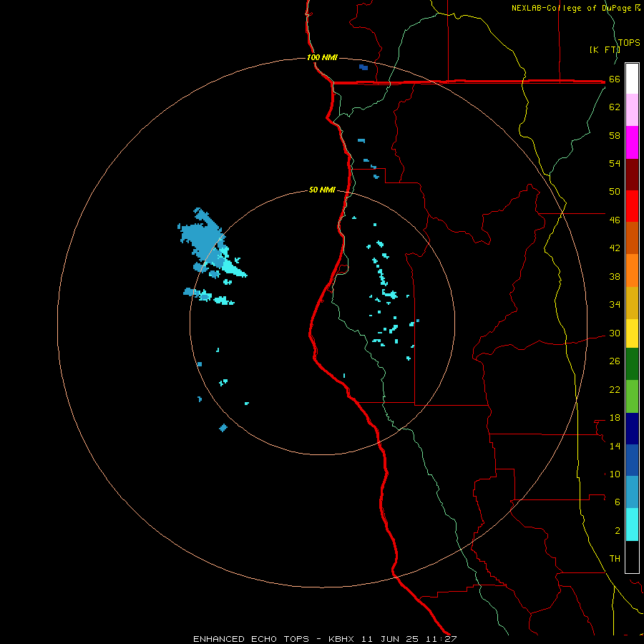Click the black TH legend swatch

632,557
